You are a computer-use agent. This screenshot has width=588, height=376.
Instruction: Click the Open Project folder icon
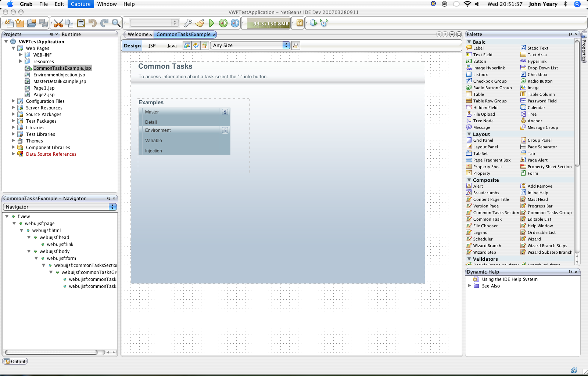(32, 23)
